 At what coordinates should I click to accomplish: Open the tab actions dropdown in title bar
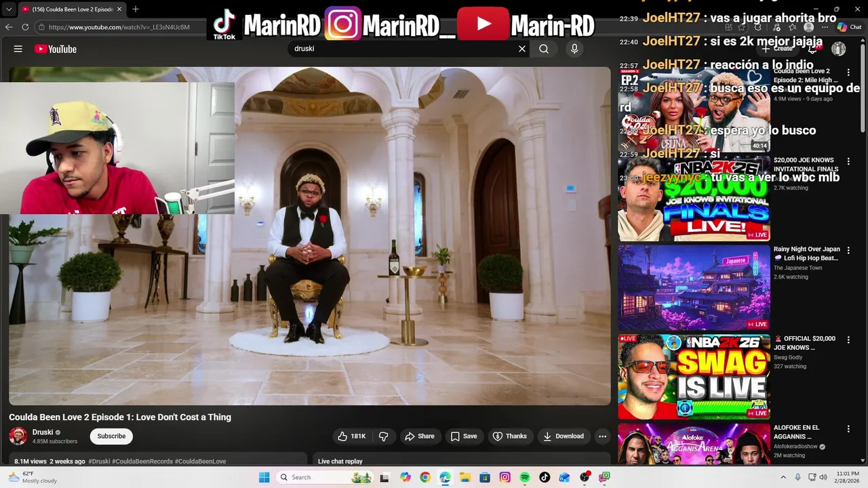[x=9, y=9]
